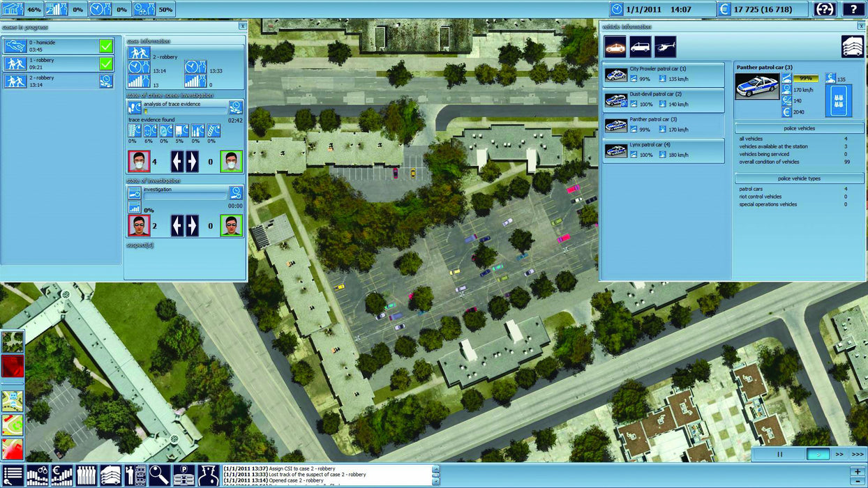Open the finance screen via € chart icon

(x=63, y=476)
